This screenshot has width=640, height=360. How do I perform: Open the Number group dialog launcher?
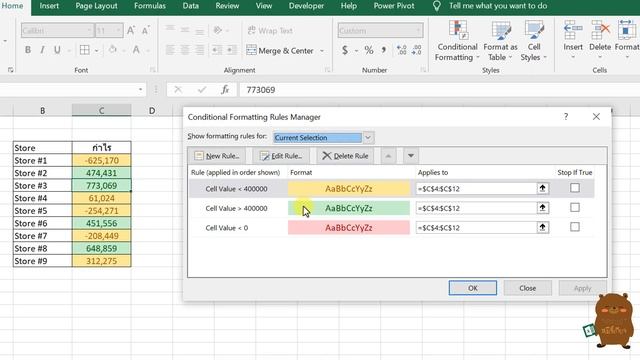point(423,70)
